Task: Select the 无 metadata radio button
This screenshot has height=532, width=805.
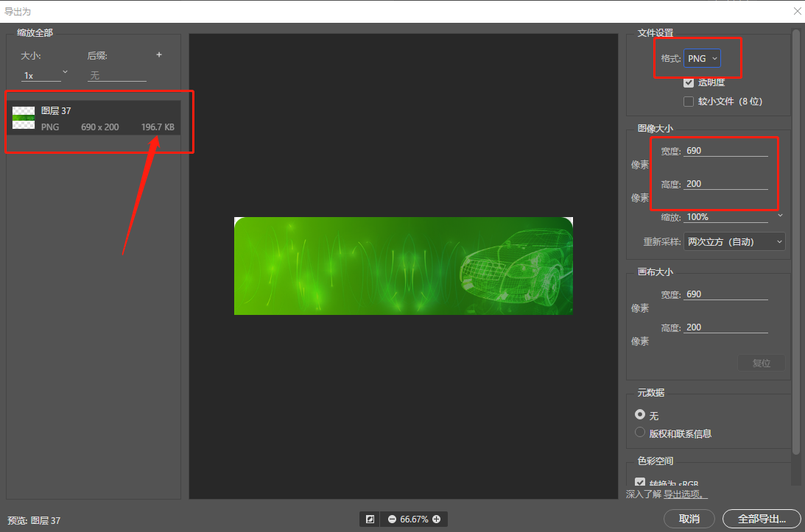Action: pos(640,415)
